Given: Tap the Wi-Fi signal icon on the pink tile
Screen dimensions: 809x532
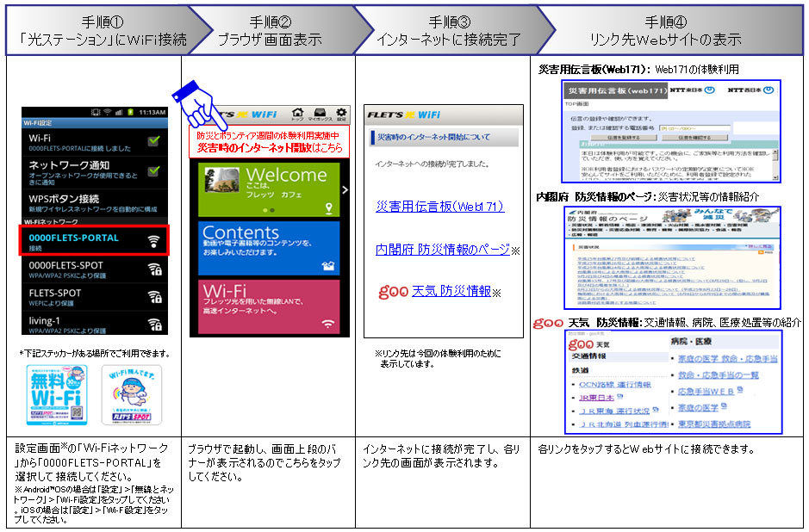Looking at the screenshot, I should click(327, 324).
